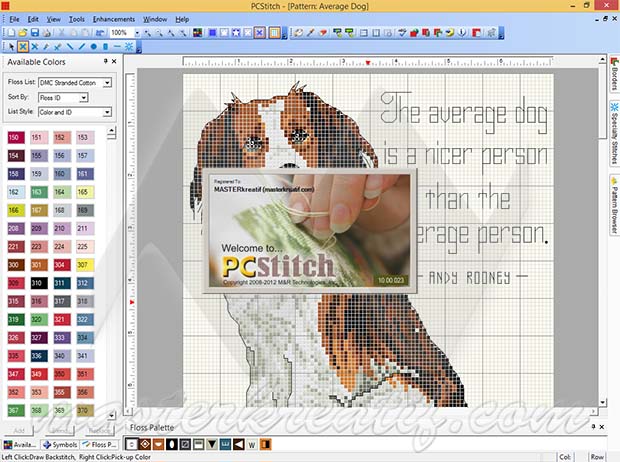This screenshot has width=620, height=462.
Task: Click the red eraser icon
Action: pyautogui.click(x=323, y=33)
